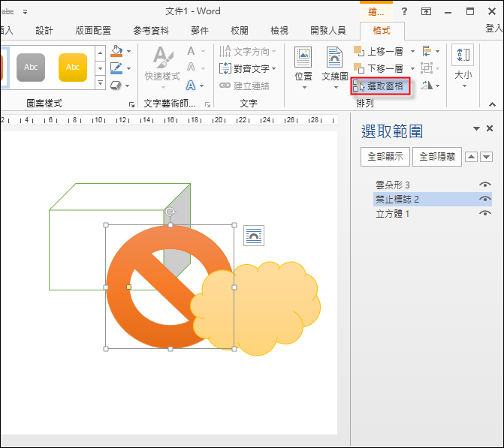The height and width of the screenshot is (448, 504).
Task: Click the rotate objects icon
Action: tap(427, 86)
